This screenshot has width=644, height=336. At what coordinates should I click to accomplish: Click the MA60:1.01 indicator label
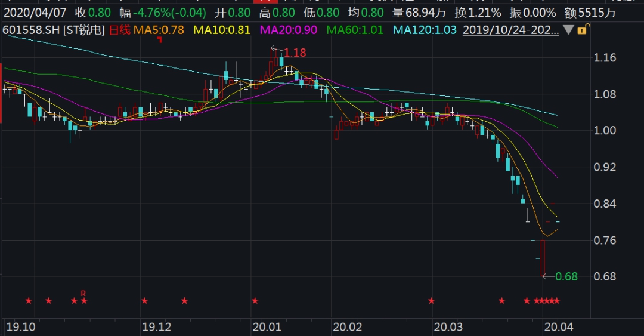pos(355,30)
